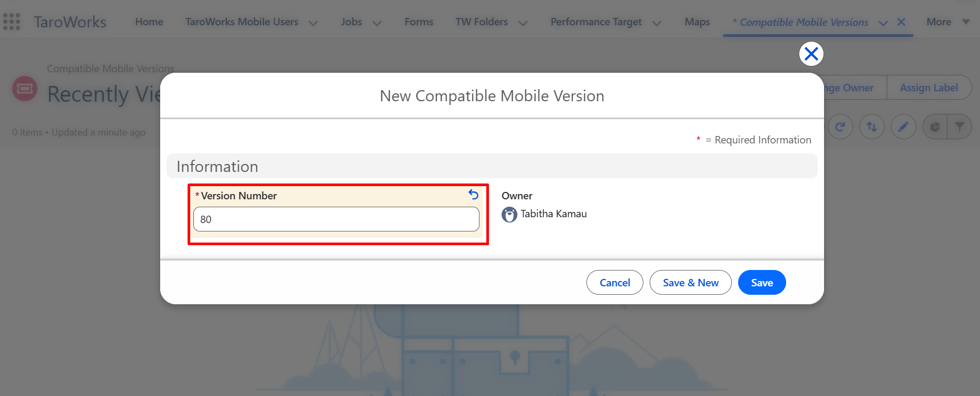
Task: Close the Compatible Mobile Versions tab
Action: pyautogui.click(x=901, y=22)
